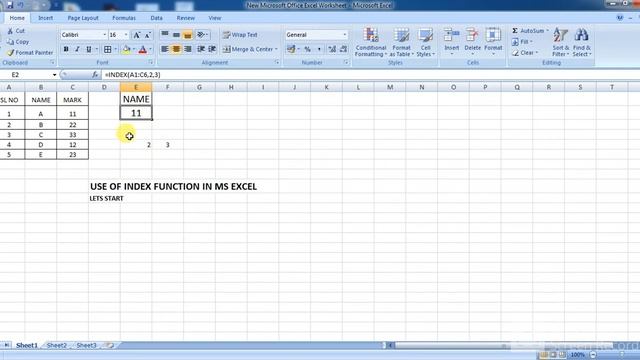Open the Font dialog launcher
The height and width of the screenshot is (360, 640).
point(151,62)
